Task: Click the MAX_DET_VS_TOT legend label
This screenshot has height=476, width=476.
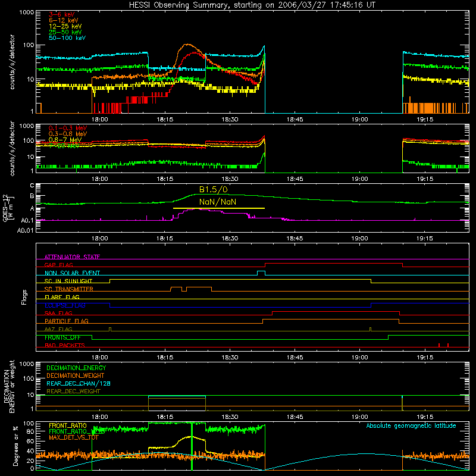Action: coord(74,437)
